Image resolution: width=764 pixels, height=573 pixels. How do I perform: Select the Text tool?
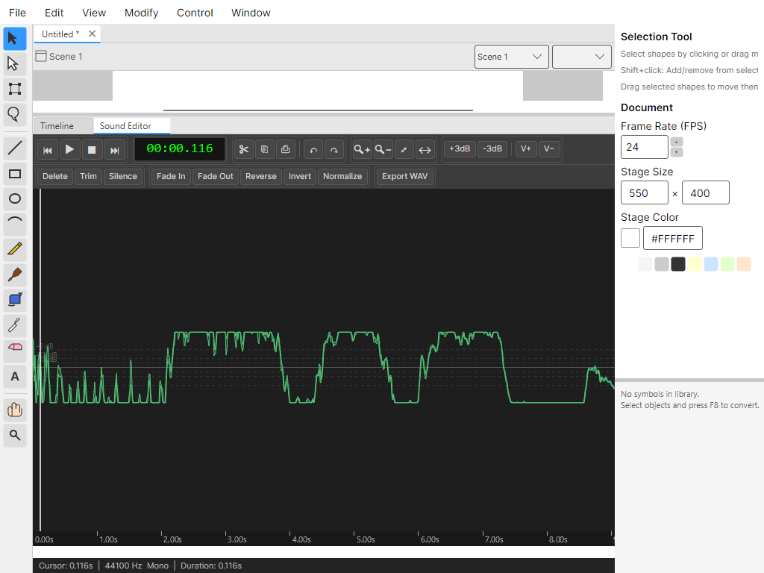pos(15,377)
